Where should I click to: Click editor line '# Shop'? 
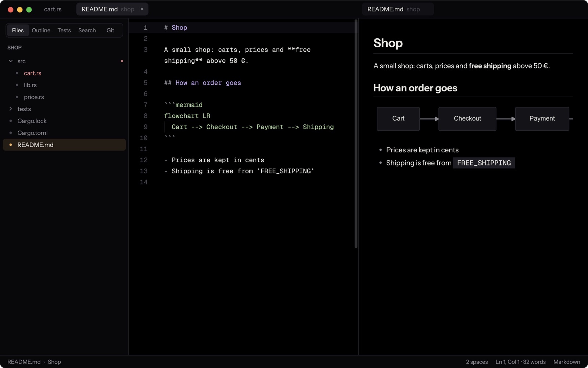[x=176, y=28]
